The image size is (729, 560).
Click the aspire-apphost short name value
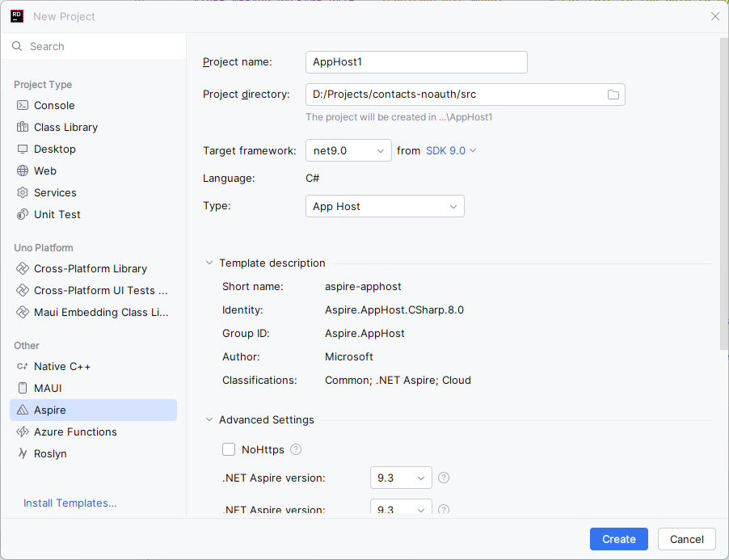(363, 286)
